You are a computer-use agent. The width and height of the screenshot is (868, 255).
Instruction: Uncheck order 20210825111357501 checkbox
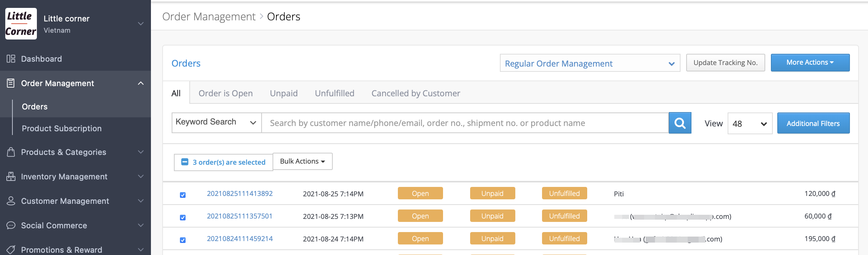[183, 217]
